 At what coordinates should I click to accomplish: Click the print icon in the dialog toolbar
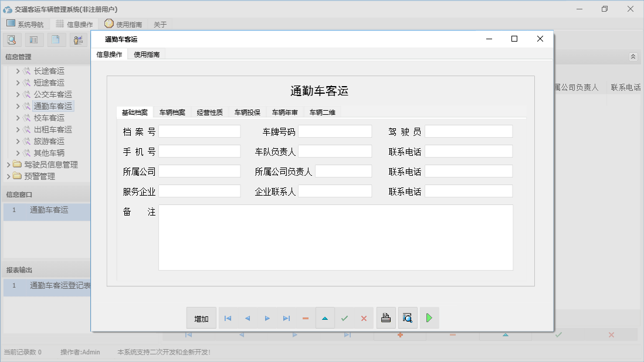coord(386,318)
